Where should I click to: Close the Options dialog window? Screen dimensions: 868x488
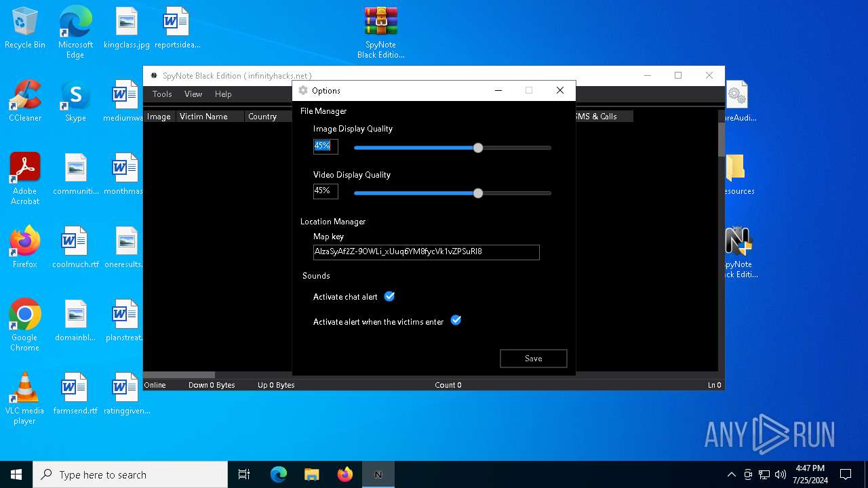click(x=560, y=90)
